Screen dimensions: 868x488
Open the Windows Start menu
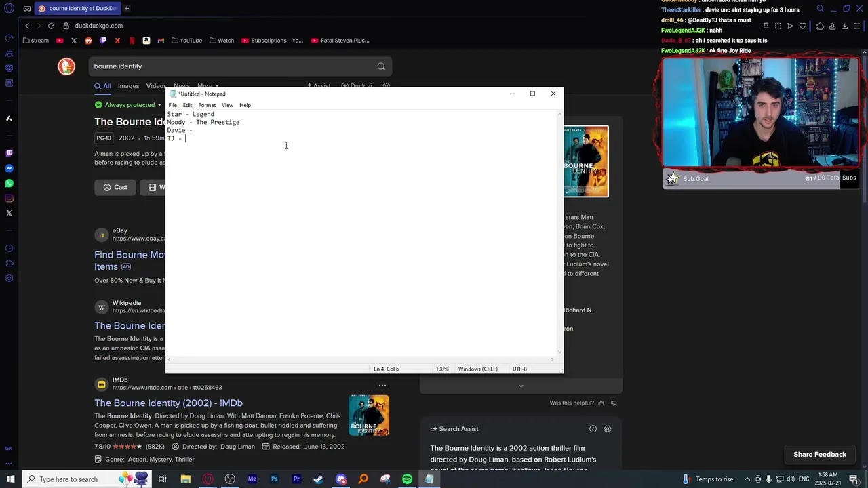[x=11, y=479]
